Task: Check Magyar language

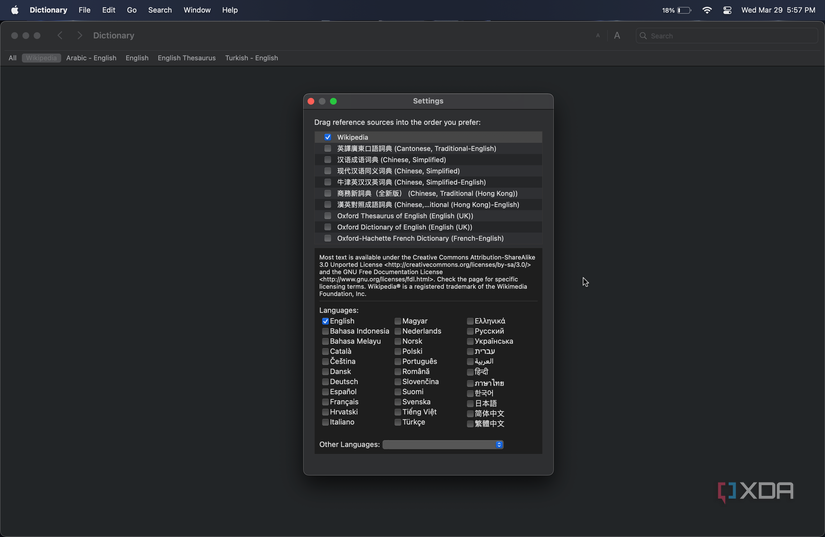Action: [x=398, y=321]
